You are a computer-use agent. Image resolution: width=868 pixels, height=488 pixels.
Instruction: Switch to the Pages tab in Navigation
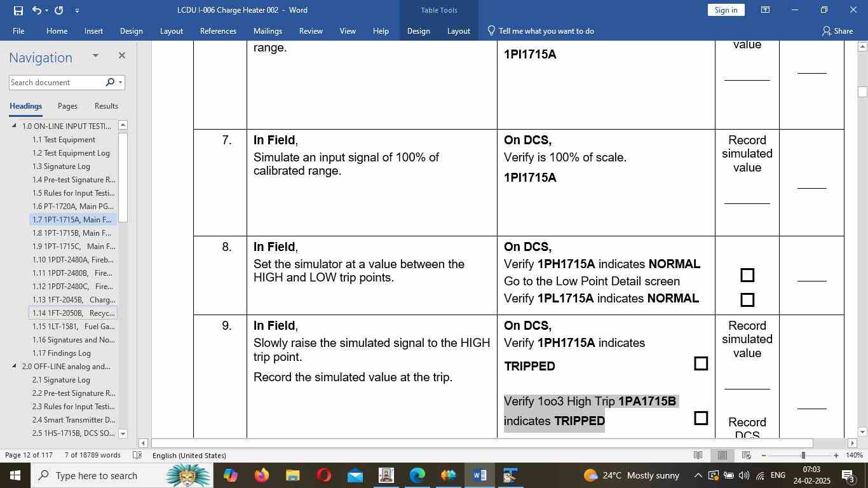coord(67,106)
